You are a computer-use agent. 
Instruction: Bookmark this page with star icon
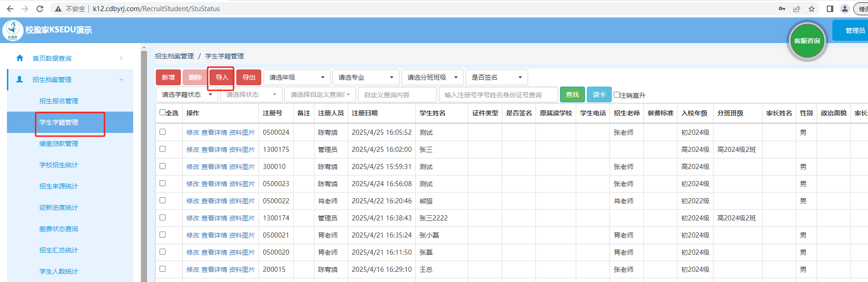(812, 9)
